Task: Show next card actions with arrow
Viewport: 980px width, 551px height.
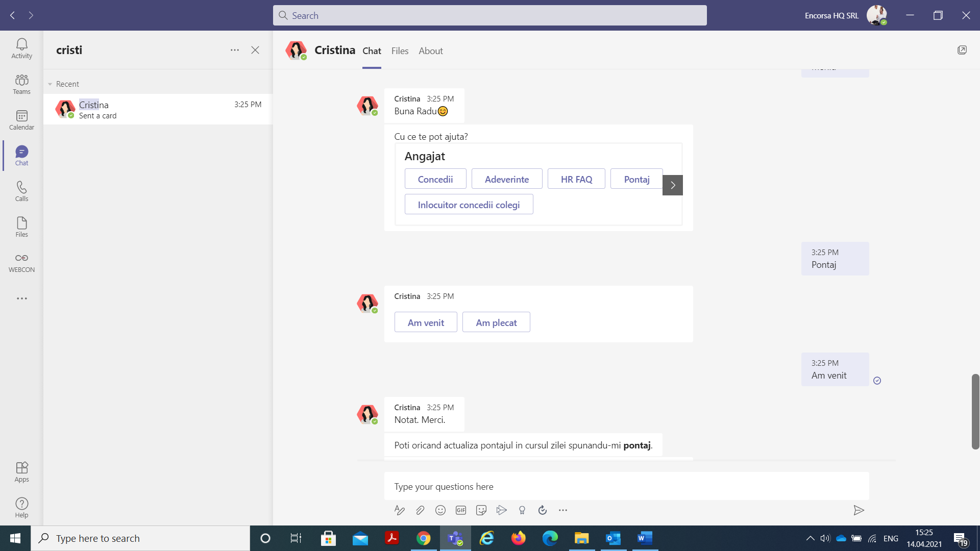Action: click(673, 185)
